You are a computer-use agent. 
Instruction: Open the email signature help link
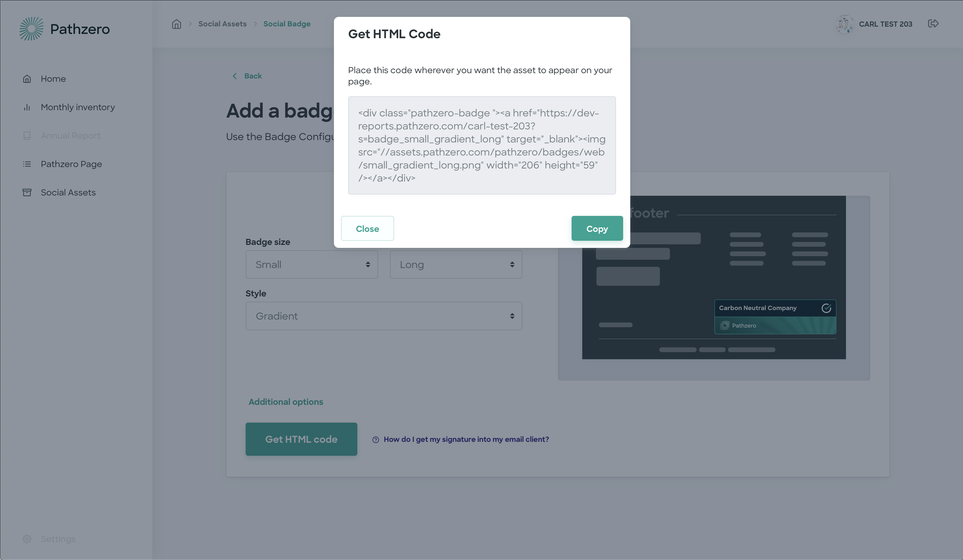tap(466, 439)
